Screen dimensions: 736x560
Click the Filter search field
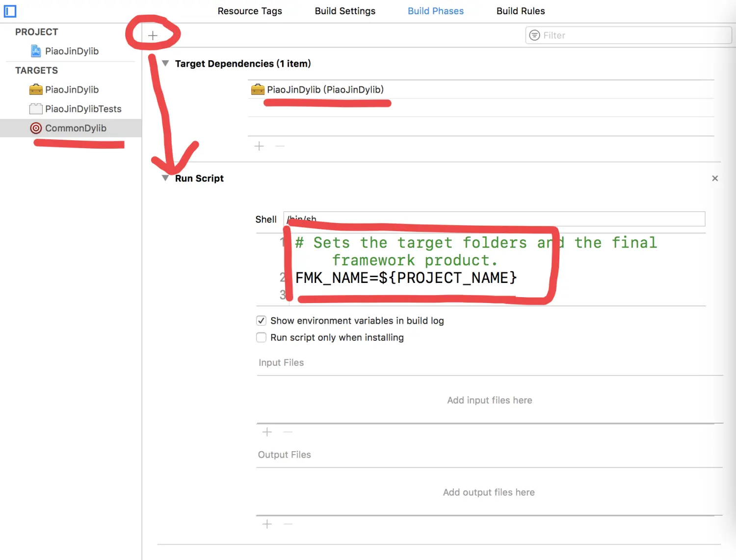pyautogui.click(x=629, y=35)
